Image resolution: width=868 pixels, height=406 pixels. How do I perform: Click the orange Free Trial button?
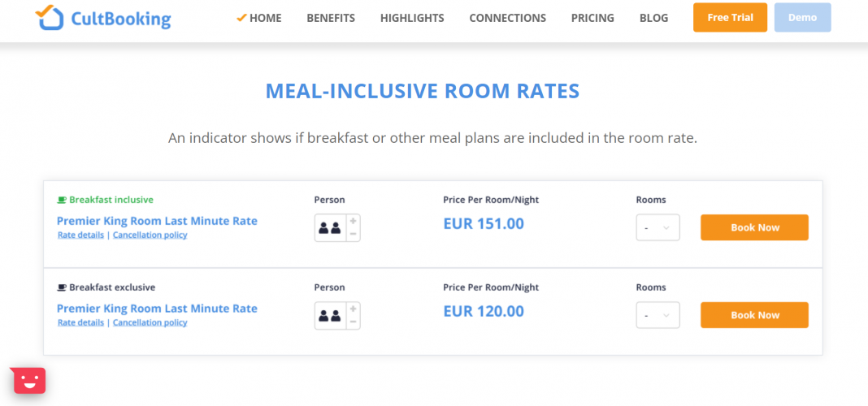pos(730,18)
